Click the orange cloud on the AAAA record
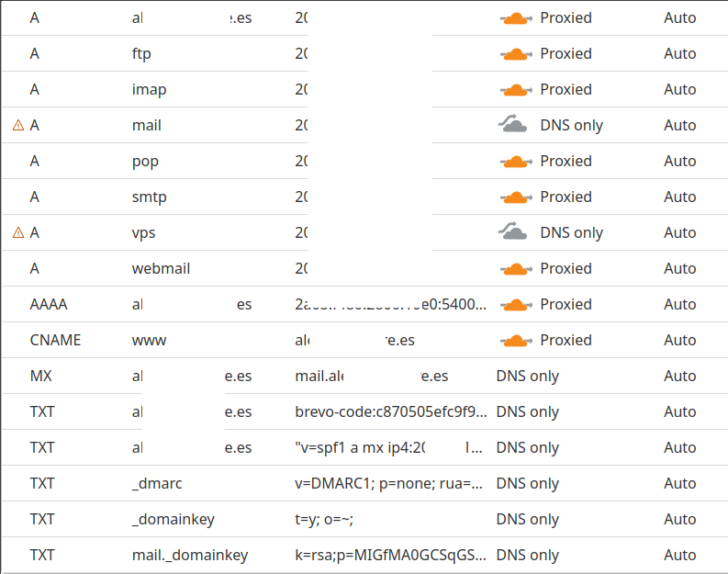 tap(516, 305)
